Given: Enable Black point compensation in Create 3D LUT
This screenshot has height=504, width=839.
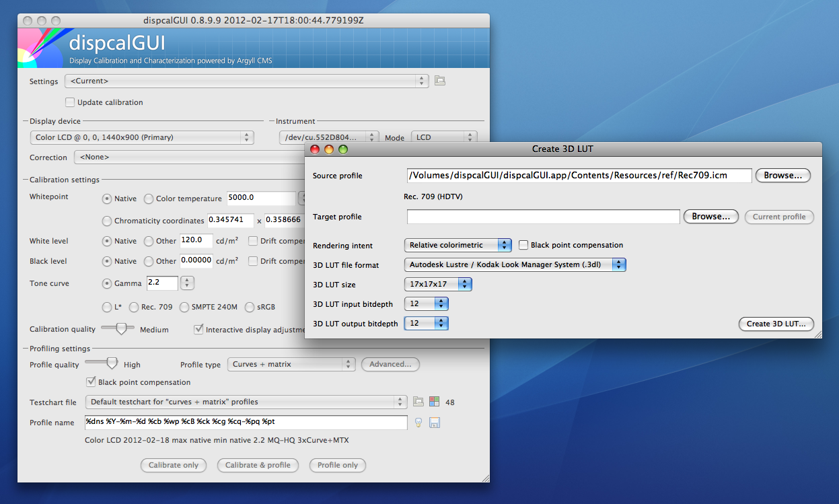Looking at the screenshot, I should click(523, 245).
